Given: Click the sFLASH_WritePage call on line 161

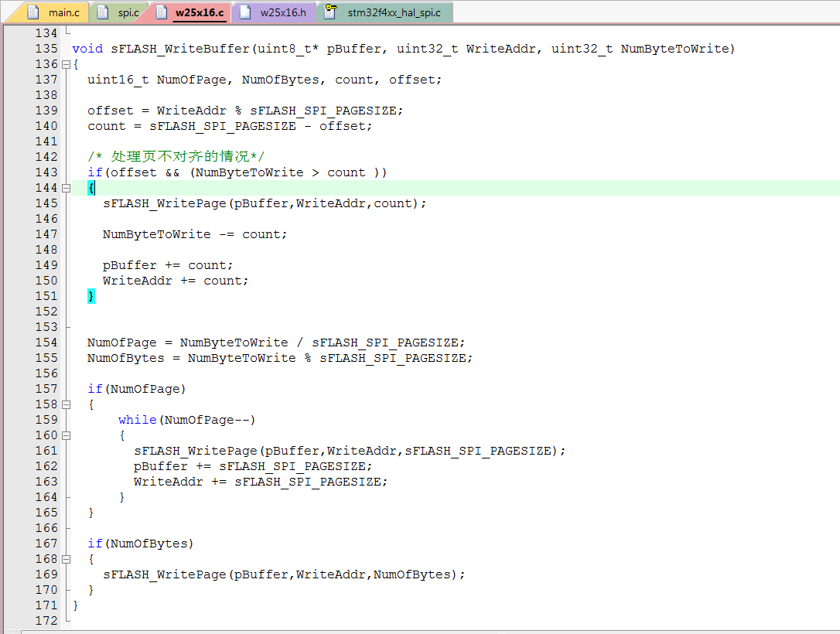Looking at the screenshot, I should click(x=350, y=451).
